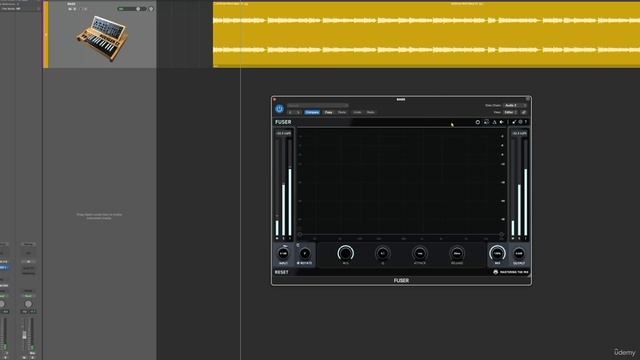Viewport: 640px width, 360px height.
Task: Open the plugin preset name dropdown
Action: point(318,106)
